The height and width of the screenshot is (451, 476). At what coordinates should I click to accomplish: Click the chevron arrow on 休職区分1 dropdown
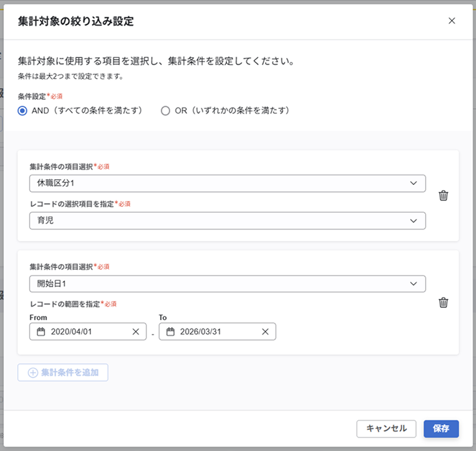point(413,183)
